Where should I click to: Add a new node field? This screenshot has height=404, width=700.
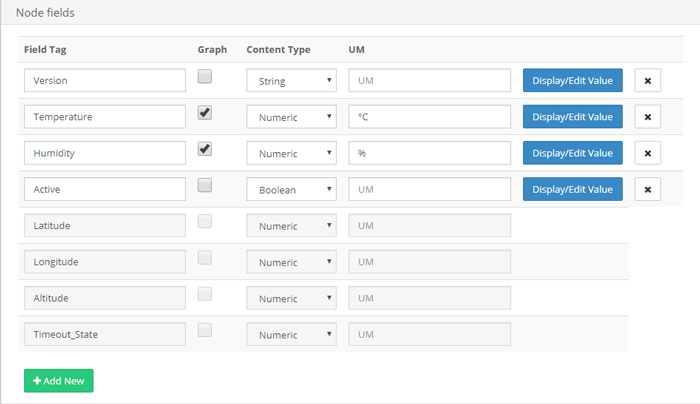58,381
